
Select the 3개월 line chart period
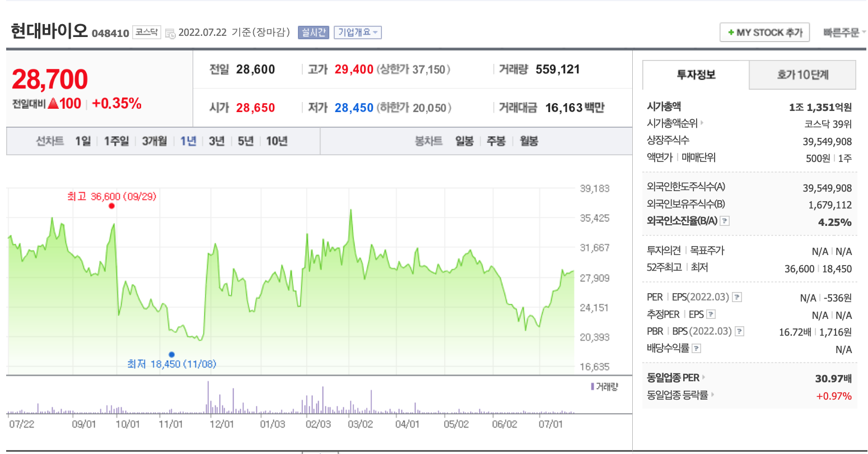click(x=155, y=141)
